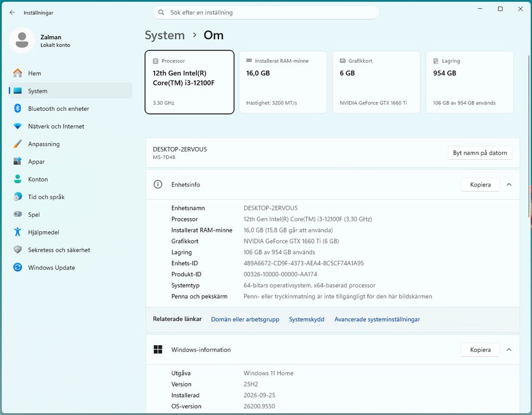Click the Konton person icon
The height and width of the screenshot is (415, 532).
click(18, 179)
